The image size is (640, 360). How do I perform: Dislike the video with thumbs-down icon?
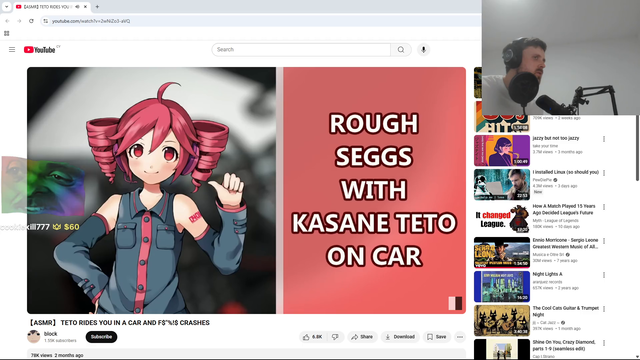(x=335, y=337)
